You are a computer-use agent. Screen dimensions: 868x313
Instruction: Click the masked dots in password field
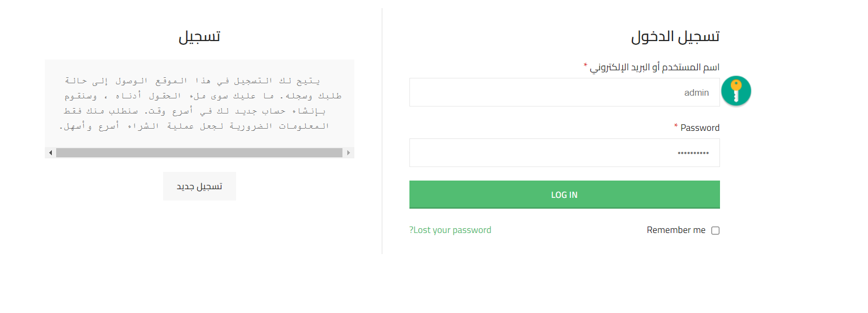(693, 153)
